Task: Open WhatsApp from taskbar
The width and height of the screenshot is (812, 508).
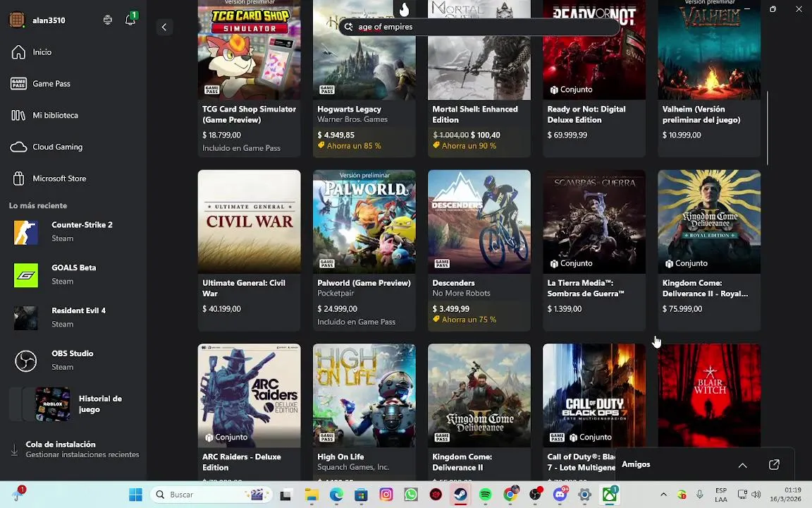Action: (x=411, y=495)
